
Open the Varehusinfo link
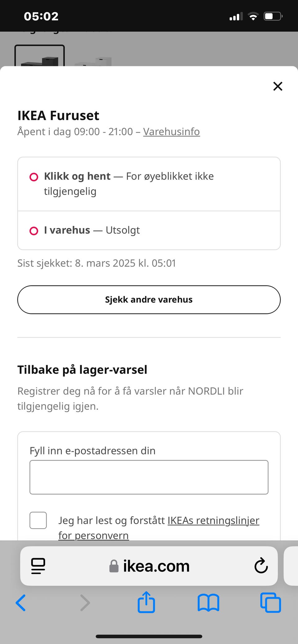coord(171,132)
